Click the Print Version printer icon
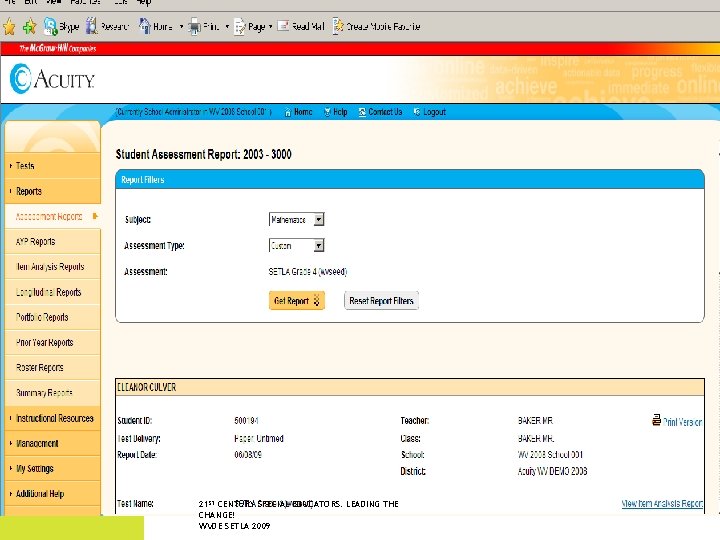Image resolution: width=720 pixels, height=540 pixels. 656,420
